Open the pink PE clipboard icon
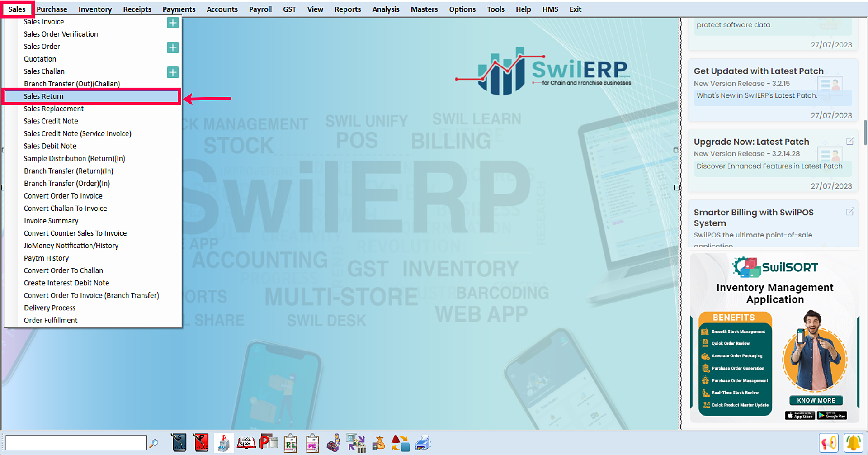Screen dimensions: 868x455 (312, 443)
